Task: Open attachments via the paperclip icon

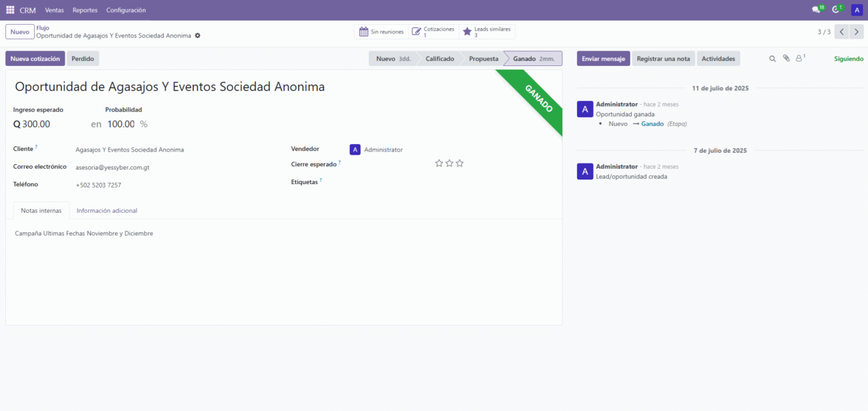Action: [786, 59]
